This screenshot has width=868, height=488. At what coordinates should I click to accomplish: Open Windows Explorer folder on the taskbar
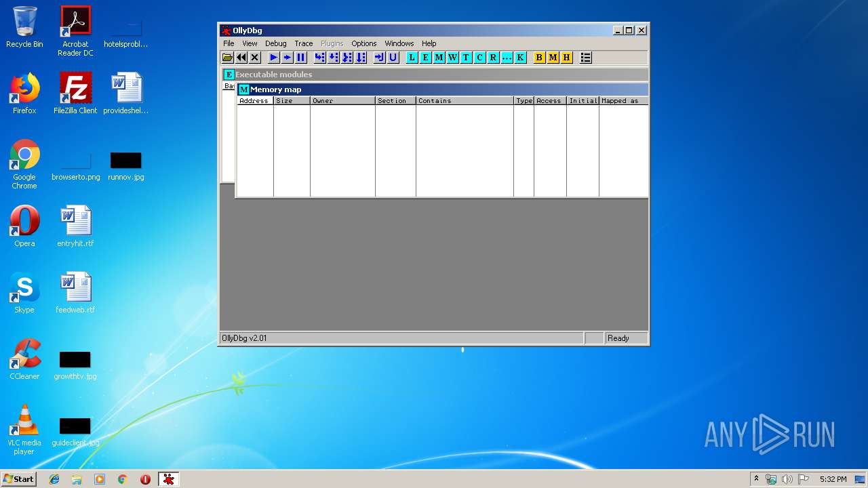coord(77,479)
